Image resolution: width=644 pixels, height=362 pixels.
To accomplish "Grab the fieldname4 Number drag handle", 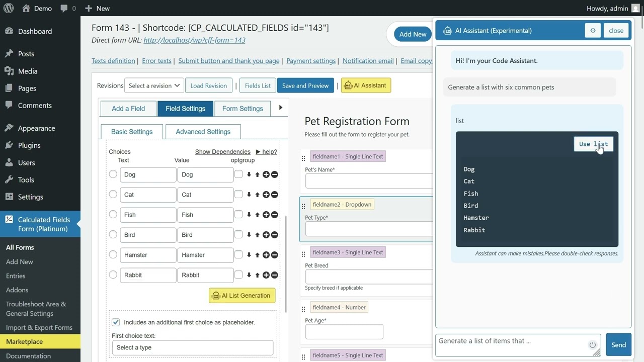I will pos(303,309).
